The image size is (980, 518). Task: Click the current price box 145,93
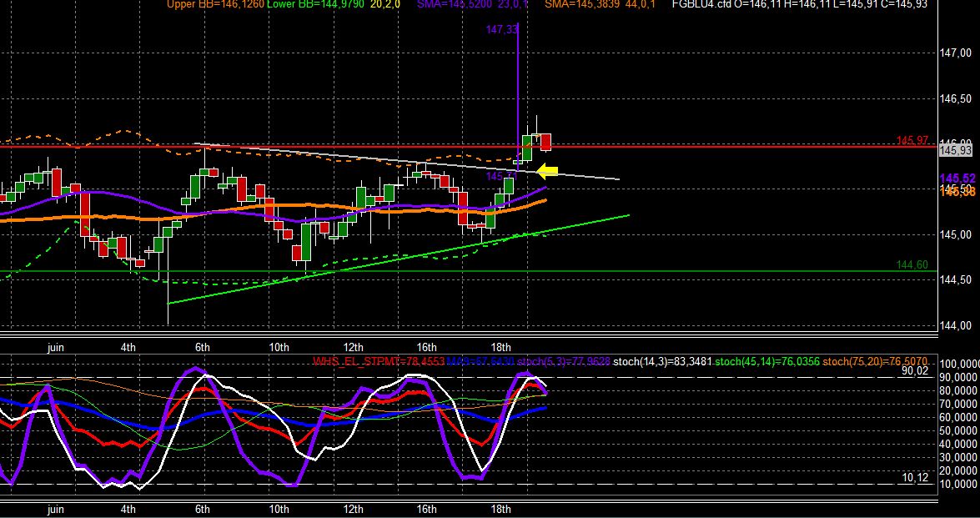(957, 150)
